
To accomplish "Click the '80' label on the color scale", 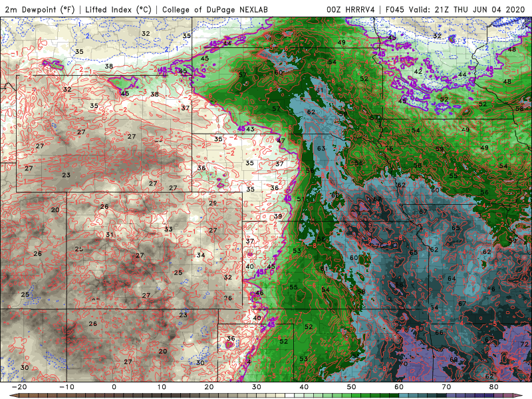I will click(494, 387).
